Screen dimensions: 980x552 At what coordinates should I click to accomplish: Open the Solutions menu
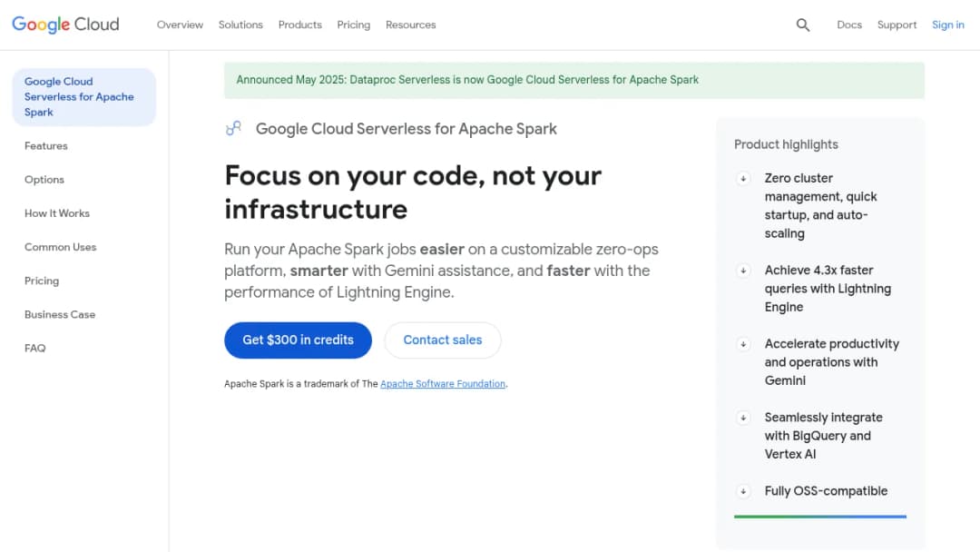click(240, 25)
